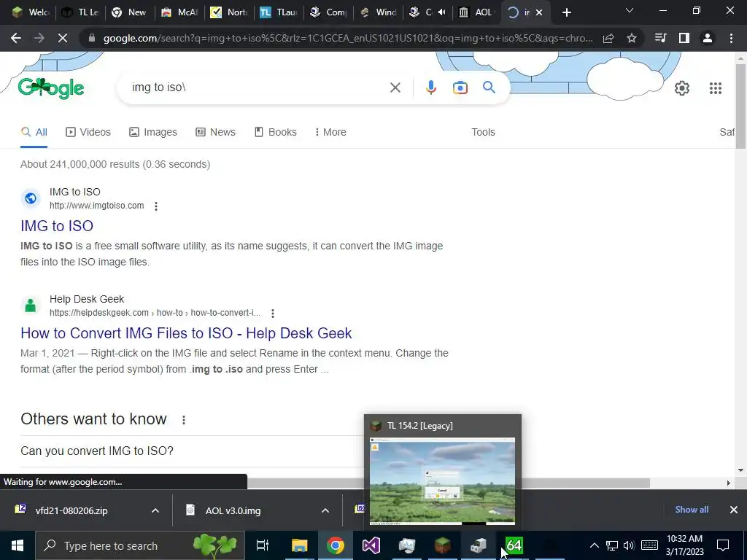The image size is (747, 560).
Task: Open vfd21-080206.zip download
Action: tap(71, 510)
